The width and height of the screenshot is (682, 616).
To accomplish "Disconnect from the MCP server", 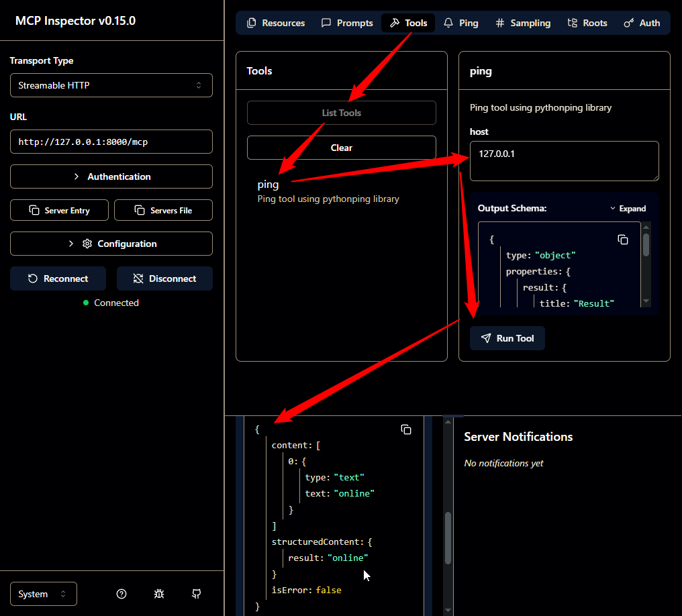I will tap(164, 278).
